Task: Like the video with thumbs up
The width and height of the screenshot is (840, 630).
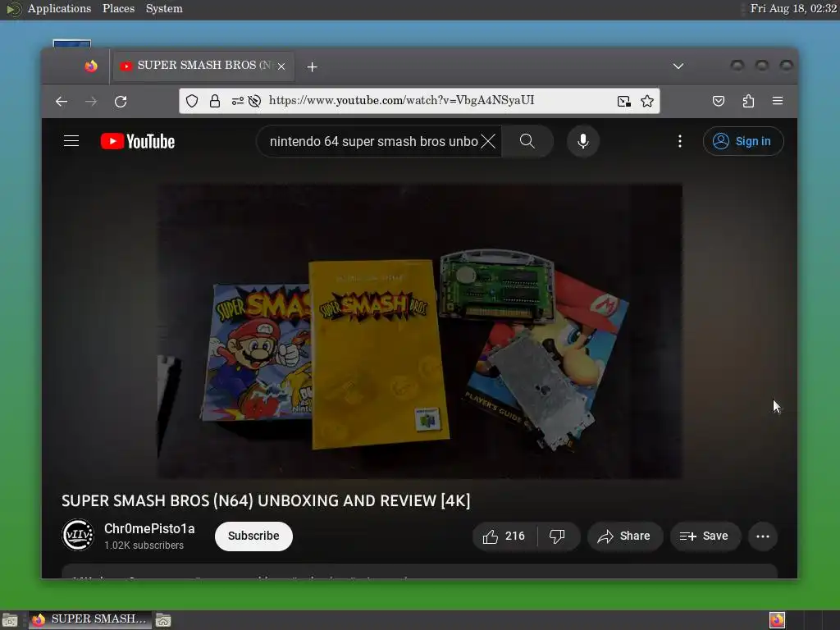Action: pos(504,536)
